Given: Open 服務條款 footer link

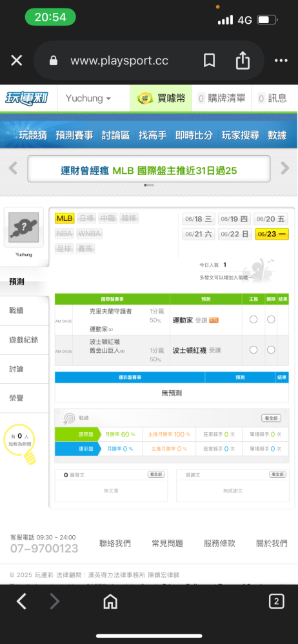Looking at the screenshot, I should (x=219, y=544).
